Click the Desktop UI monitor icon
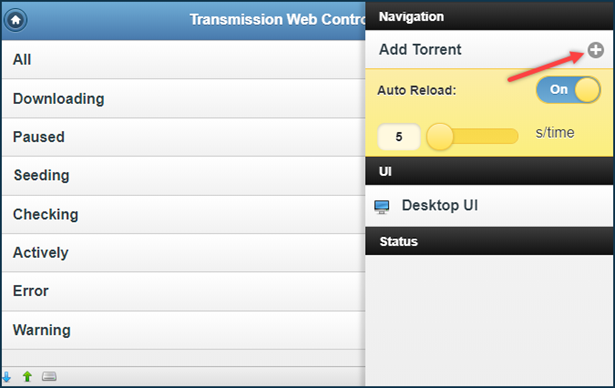Image resolution: width=615 pixels, height=388 pixels. pyautogui.click(x=382, y=206)
